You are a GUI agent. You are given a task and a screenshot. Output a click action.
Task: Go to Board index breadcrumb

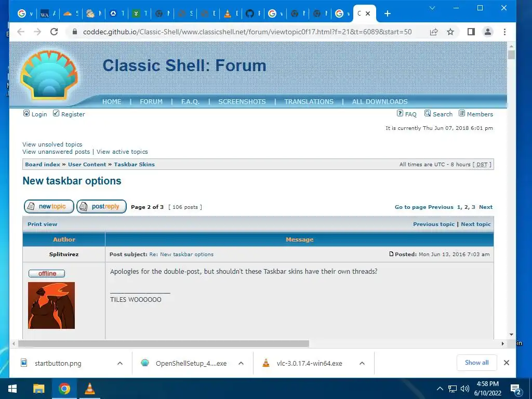[x=43, y=164]
